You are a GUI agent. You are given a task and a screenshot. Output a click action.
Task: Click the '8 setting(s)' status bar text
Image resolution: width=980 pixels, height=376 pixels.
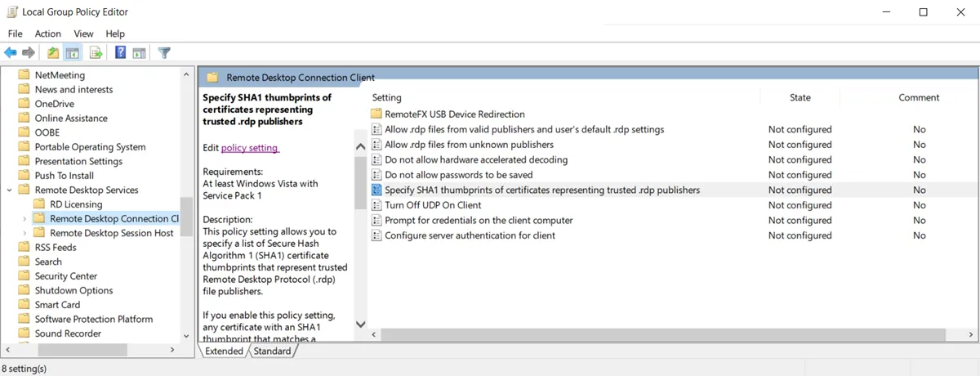[x=25, y=369]
